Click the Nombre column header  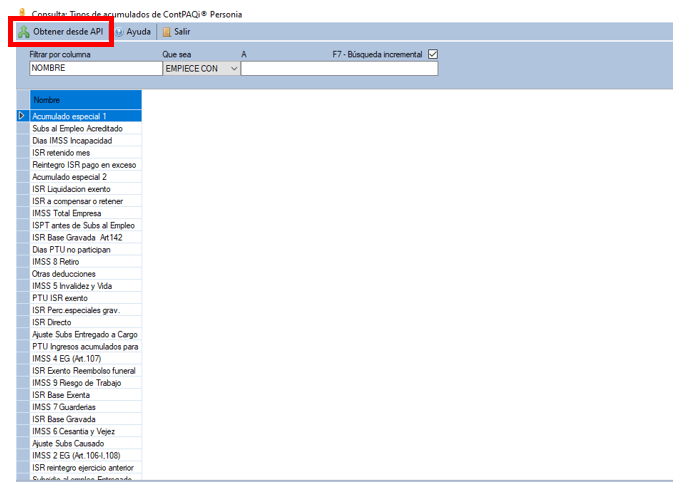86,100
